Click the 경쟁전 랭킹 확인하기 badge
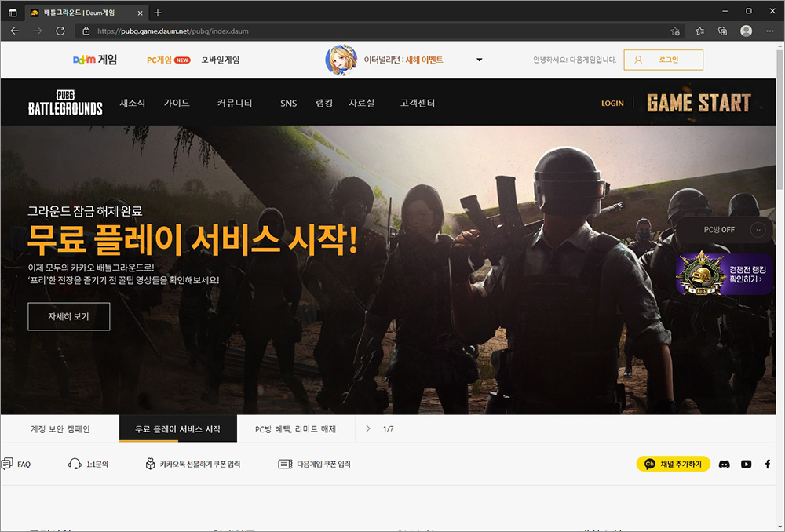 pyautogui.click(x=724, y=273)
